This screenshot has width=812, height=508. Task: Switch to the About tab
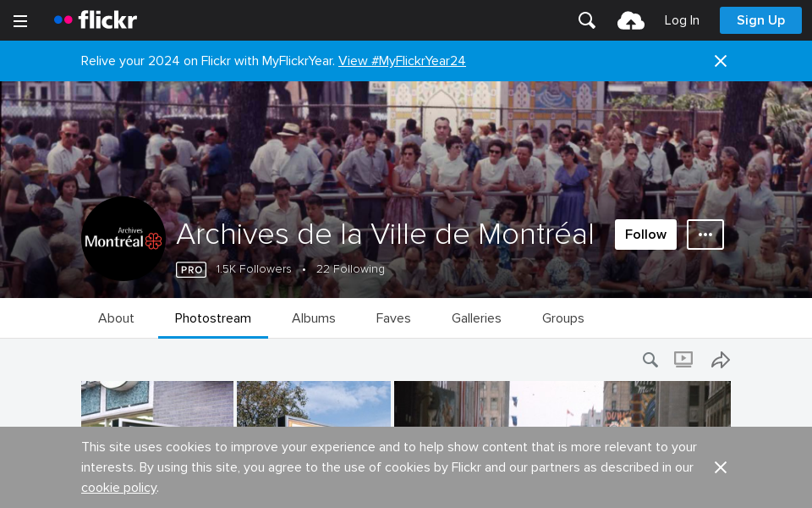116,318
